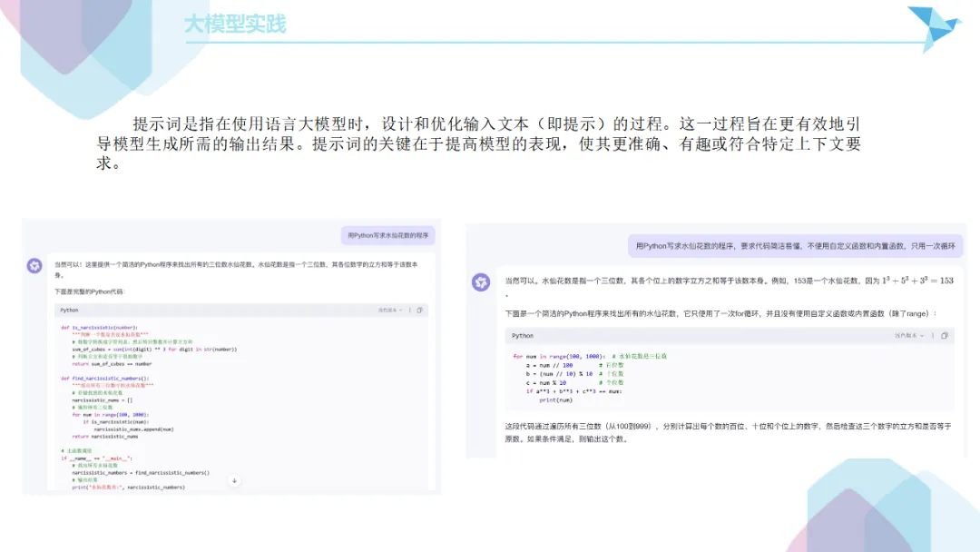Click the code line 'if __name__ == "__main__":'
Image resolution: width=980 pixels, height=552 pixels.
[x=97, y=458]
